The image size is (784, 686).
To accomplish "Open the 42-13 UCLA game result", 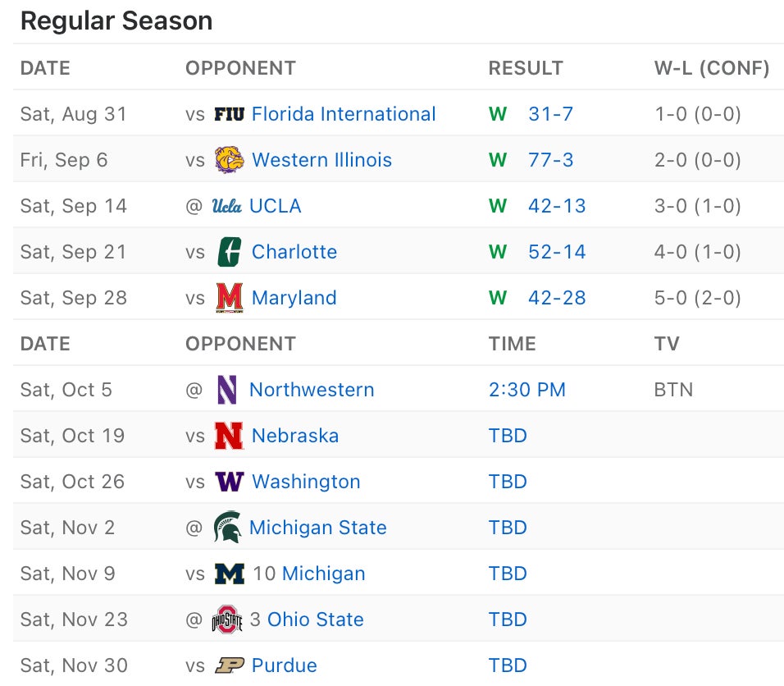I will click(557, 206).
